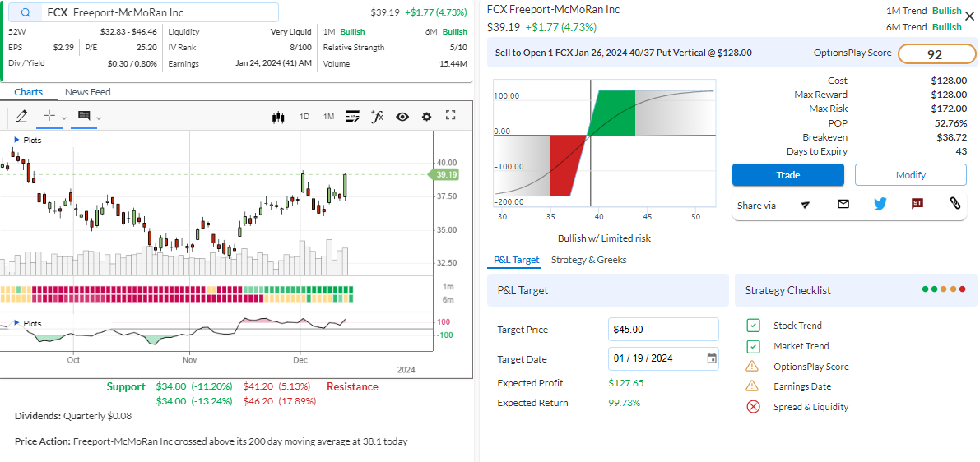The width and height of the screenshot is (980, 462).
Task: Click the Expected Profit $127.65 value
Action: coord(625,383)
